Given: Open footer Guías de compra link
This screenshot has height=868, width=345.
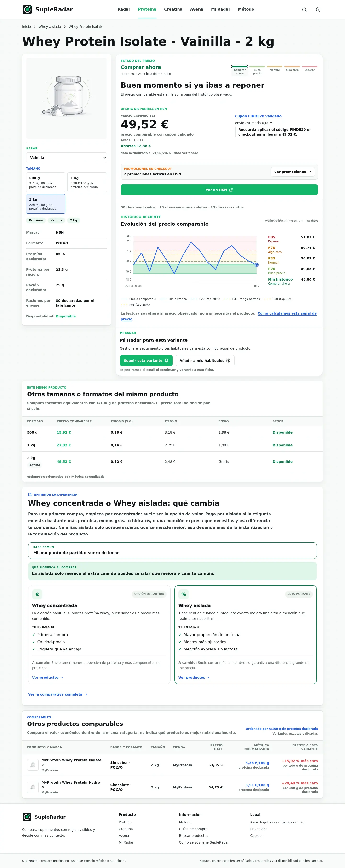Looking at the screenshot, I should tap(193, 829).
